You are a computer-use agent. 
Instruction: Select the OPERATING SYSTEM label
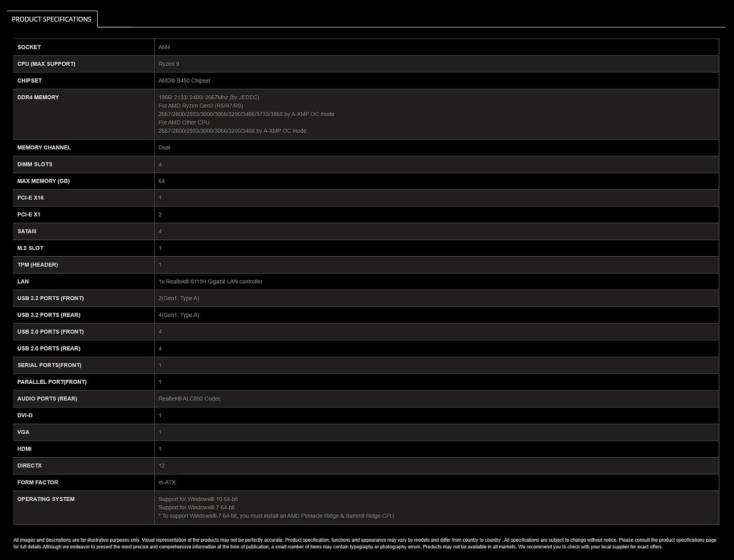coord(46,499)
